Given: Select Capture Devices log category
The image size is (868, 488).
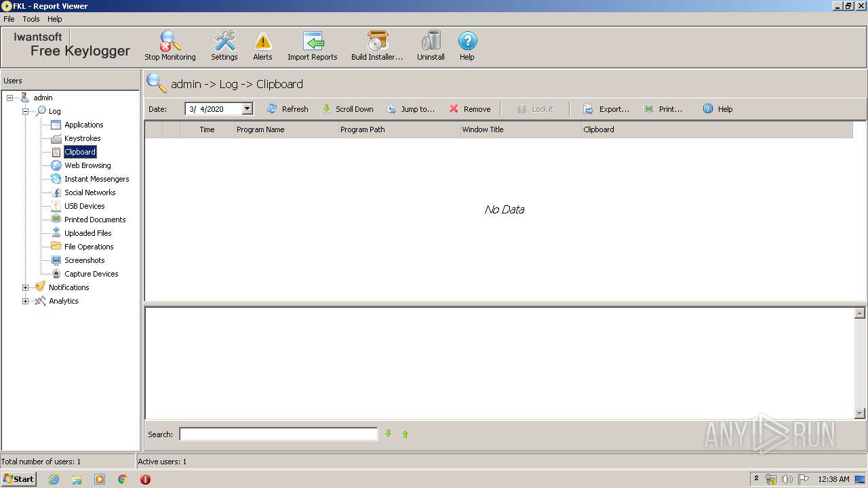Looking at the screenshot, I should (x=91, y=274).
